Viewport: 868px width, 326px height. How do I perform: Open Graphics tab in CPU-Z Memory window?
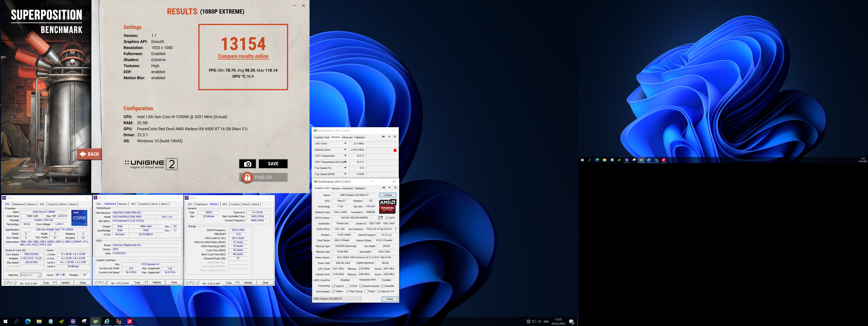(x=236, y=204)
